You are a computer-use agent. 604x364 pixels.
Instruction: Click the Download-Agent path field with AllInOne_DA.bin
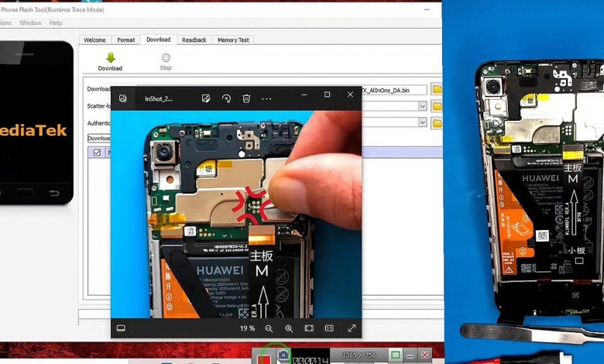tap(393, 90)
